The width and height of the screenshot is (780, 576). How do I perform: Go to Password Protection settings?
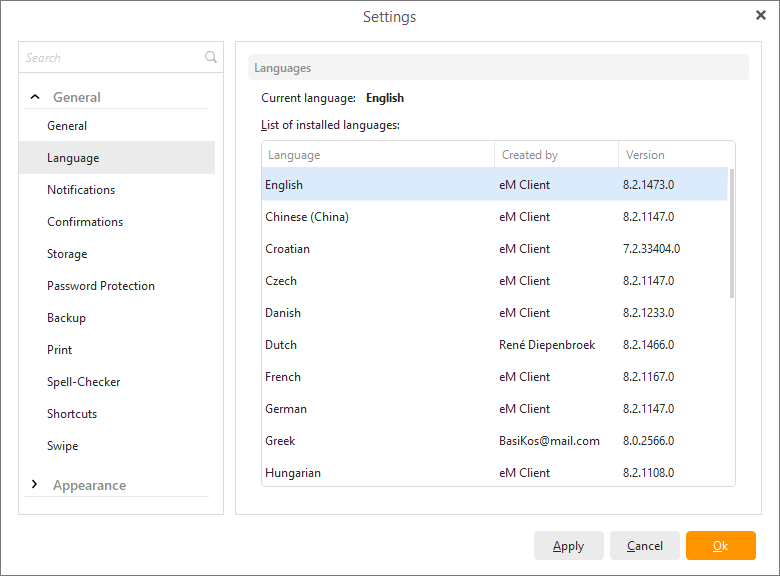coord(101,286)
